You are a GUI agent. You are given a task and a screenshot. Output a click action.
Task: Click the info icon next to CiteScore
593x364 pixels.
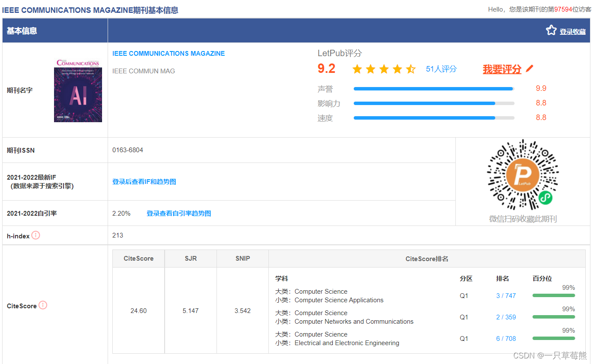pos(43,305)
